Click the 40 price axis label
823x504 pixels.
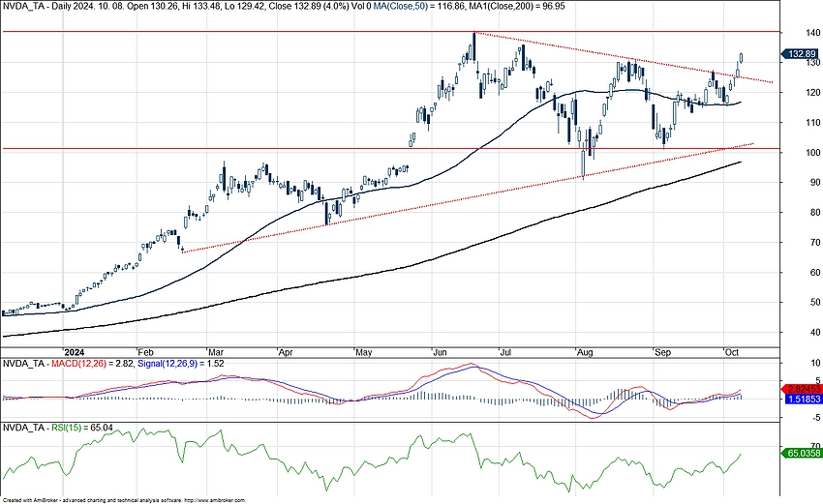815,332
